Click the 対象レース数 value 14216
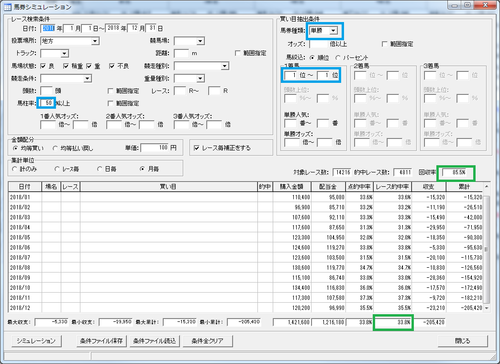The height and width of the screenshot is (364, 500). click(x=342, y=173)
